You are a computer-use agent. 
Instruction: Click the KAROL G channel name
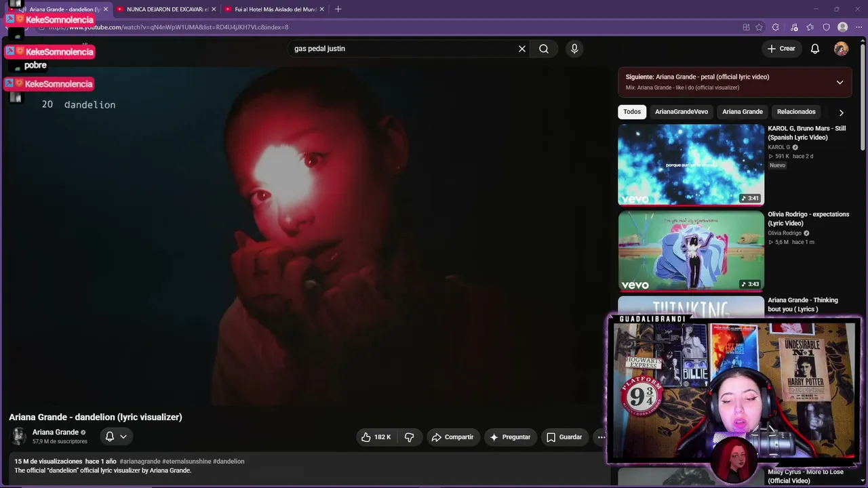tap(778, 147)
